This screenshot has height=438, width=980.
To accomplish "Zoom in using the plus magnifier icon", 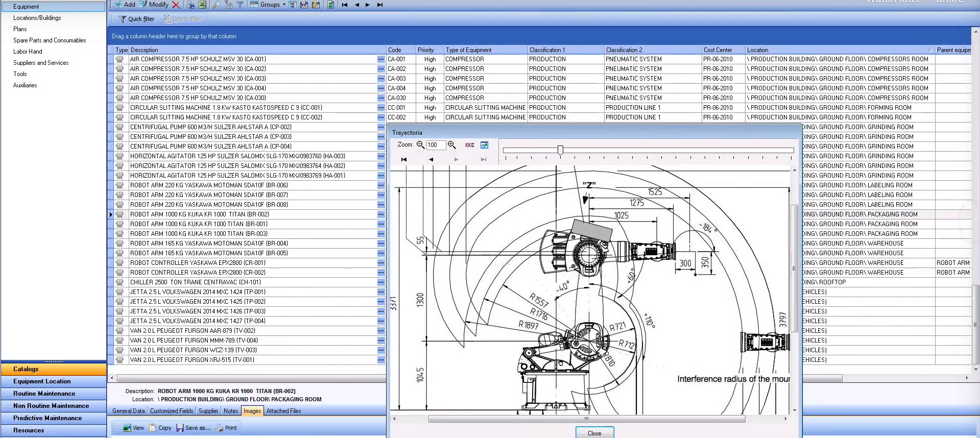I will 451,145.
